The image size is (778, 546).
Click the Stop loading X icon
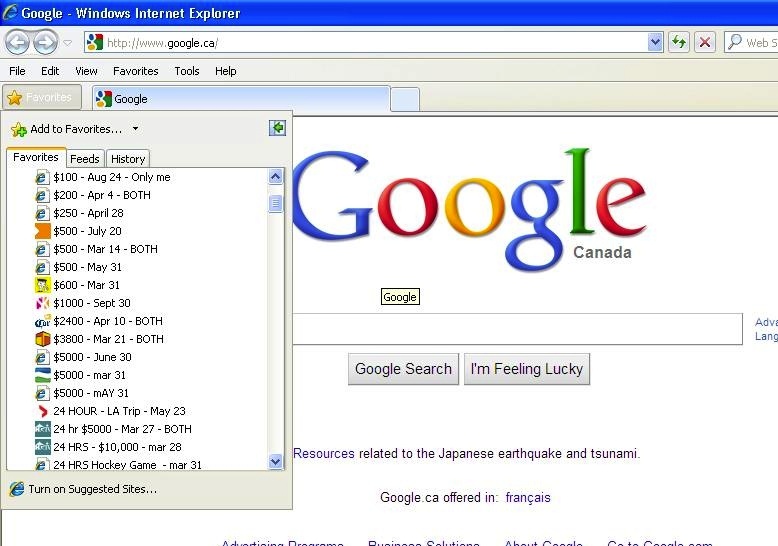click(705, 42)
